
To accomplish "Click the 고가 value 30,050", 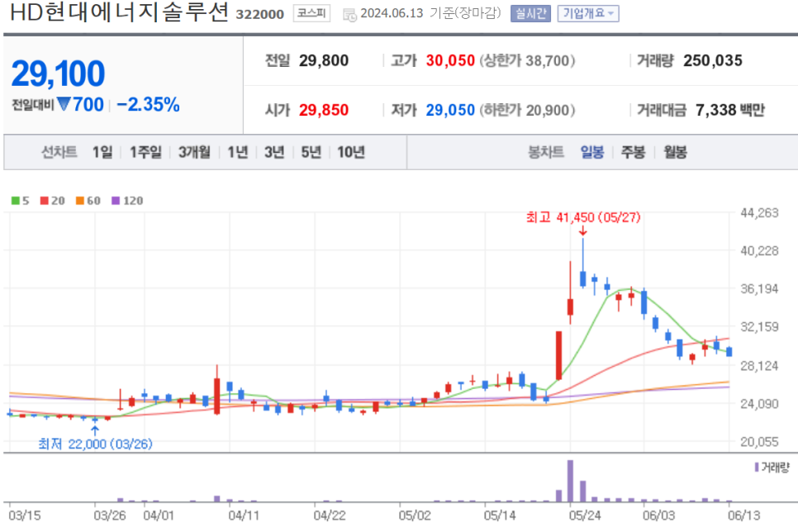I will (450, 60).
